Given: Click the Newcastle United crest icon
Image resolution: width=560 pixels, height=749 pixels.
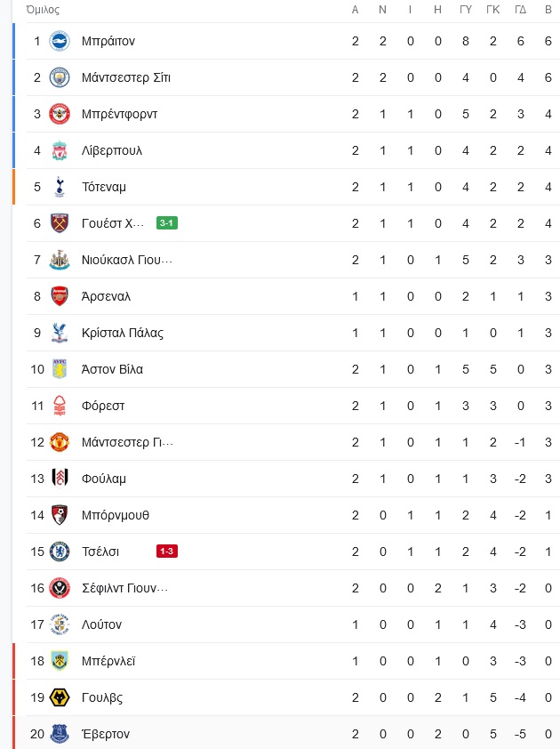Looking at the screenshot, I should (x=60, y=260).
